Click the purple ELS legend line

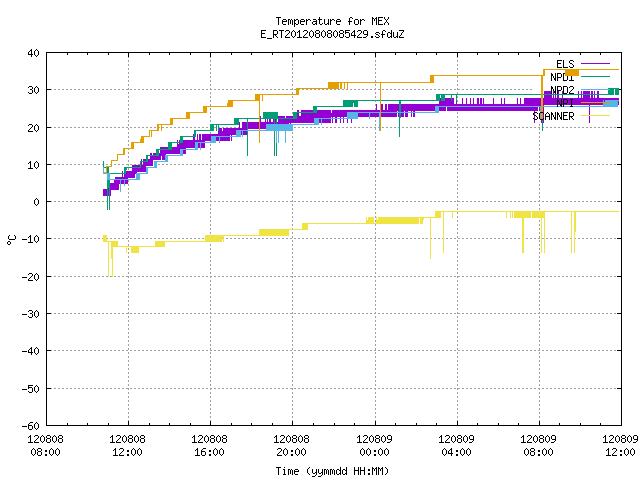(x=595, y=64)
